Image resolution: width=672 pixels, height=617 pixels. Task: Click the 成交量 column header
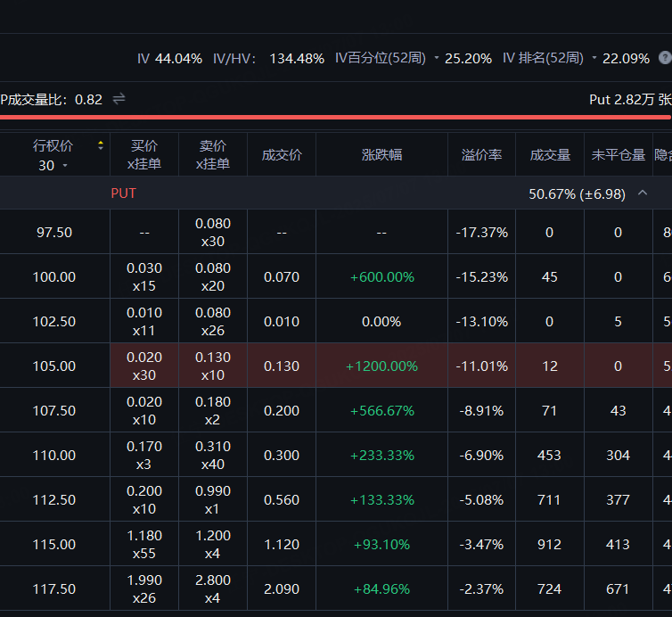549,154
